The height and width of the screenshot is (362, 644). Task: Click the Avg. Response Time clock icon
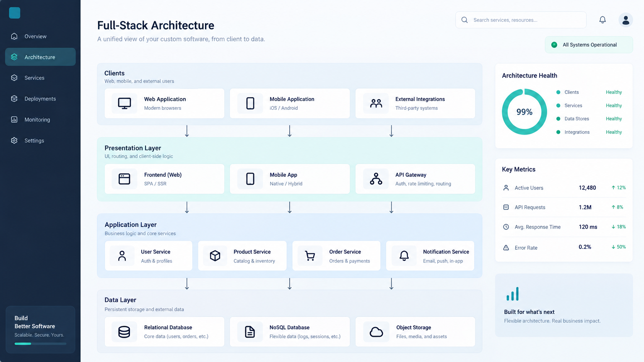(506, 227)
